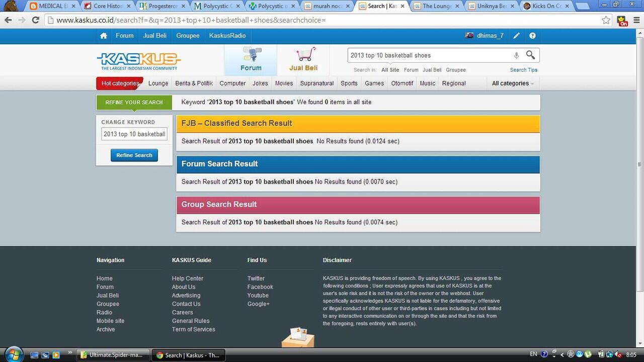Close the Search | Kaskus tab
This screenshot has width=644, height=362.
coord(402,6)
